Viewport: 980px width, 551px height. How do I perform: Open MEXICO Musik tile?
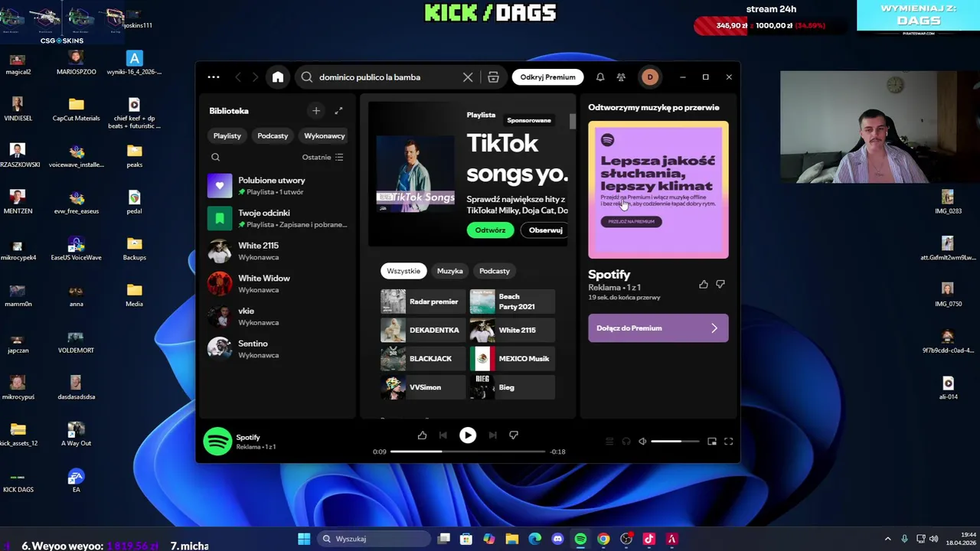click(511, 359)
